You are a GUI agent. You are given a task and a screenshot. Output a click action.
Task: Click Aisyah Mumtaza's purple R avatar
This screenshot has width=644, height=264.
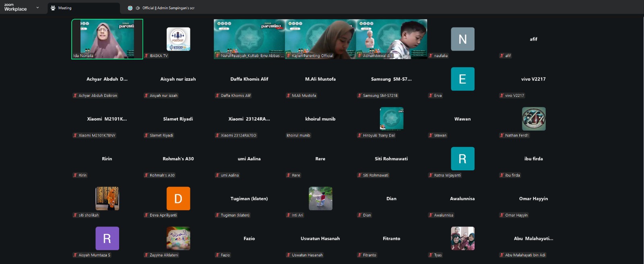[107, 238]
